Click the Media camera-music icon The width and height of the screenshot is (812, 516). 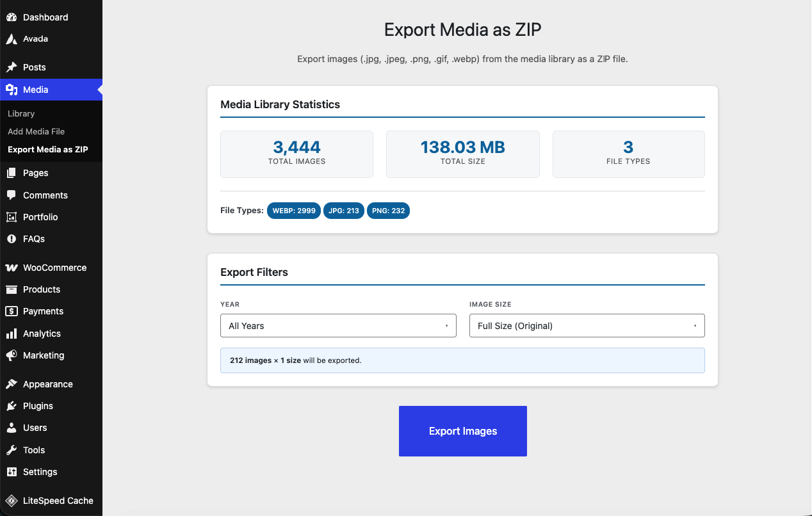pyautogui.click(x=12, y=90)
